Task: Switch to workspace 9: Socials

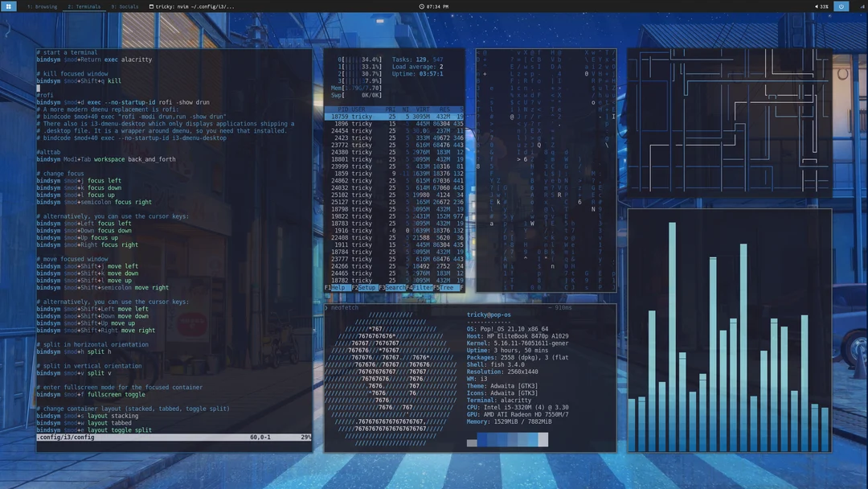Action: coord(124,6)
